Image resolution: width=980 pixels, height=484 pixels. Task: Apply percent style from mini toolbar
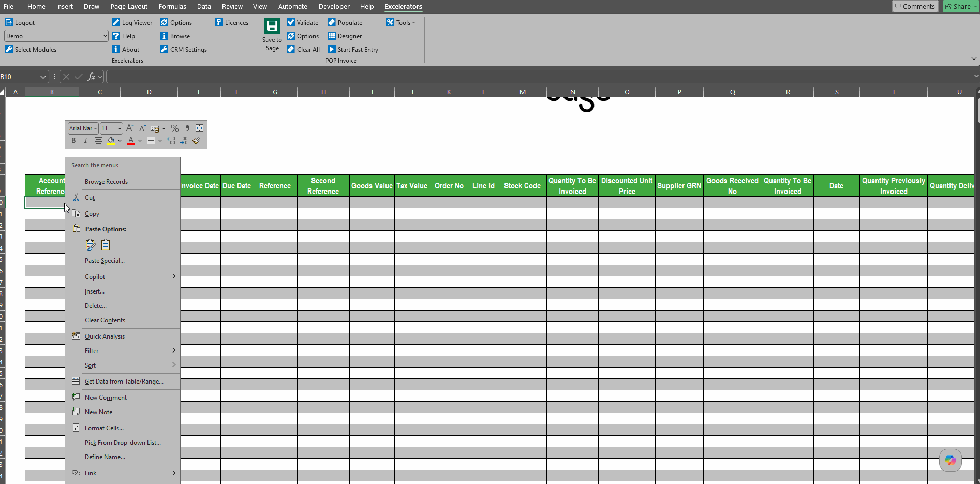coord(175,128)
